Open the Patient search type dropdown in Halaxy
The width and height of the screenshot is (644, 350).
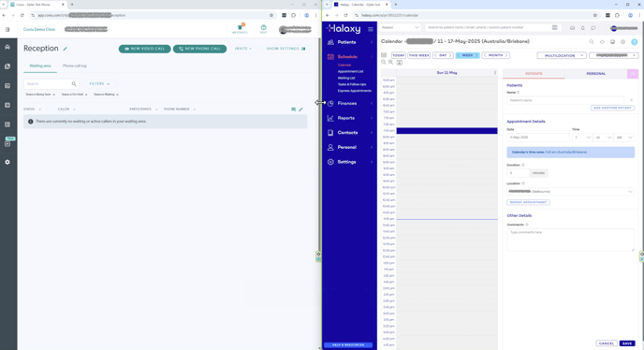(400, 27)
